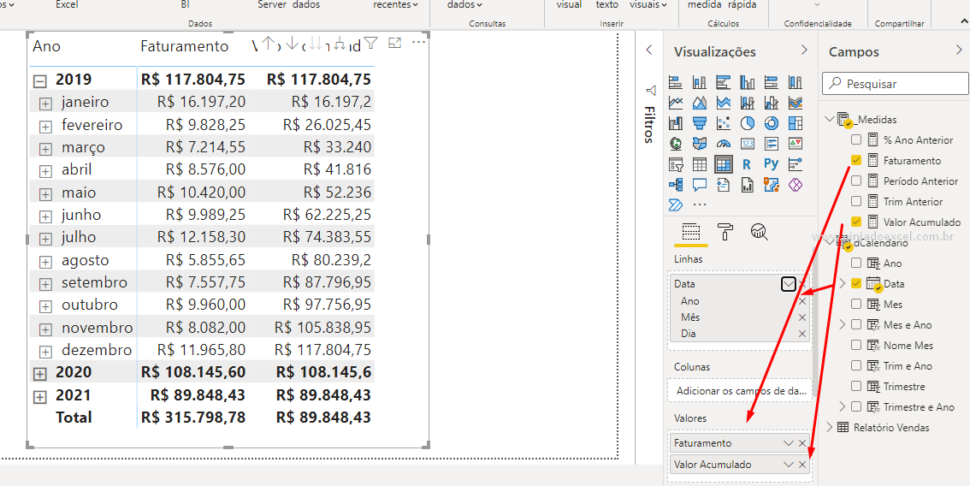The height and width of the screenshot is (486, 970).
Task: Check the Trim Anterior measure
Action: pos(856,201)
